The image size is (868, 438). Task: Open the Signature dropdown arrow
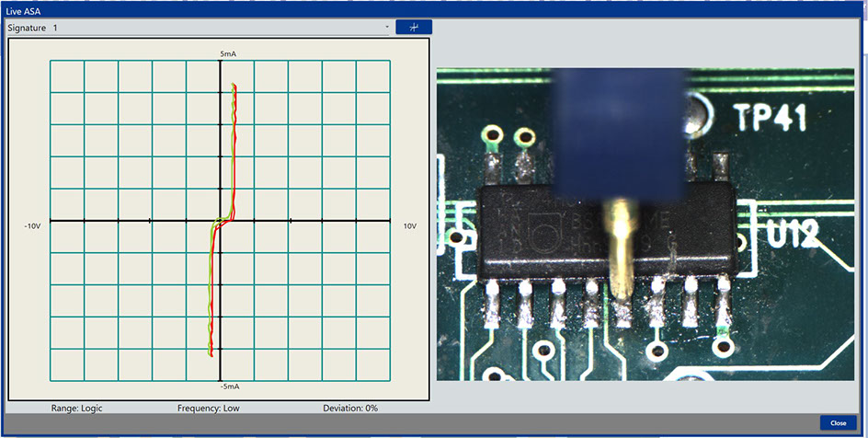[387, 28]
